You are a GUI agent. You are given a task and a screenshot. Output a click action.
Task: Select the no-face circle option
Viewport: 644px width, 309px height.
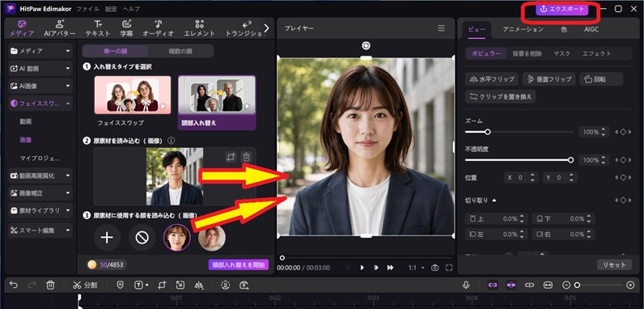(x=142, y=238)
